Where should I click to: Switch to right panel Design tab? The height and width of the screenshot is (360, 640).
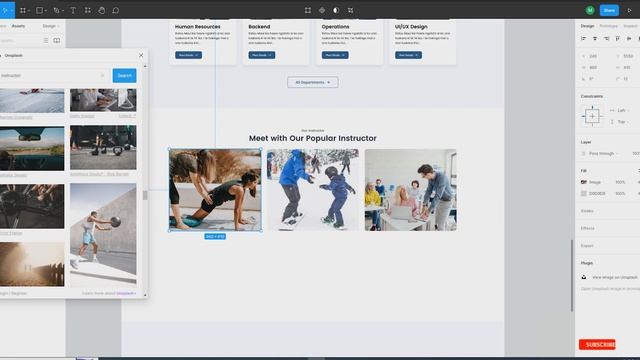pos(587,26)
